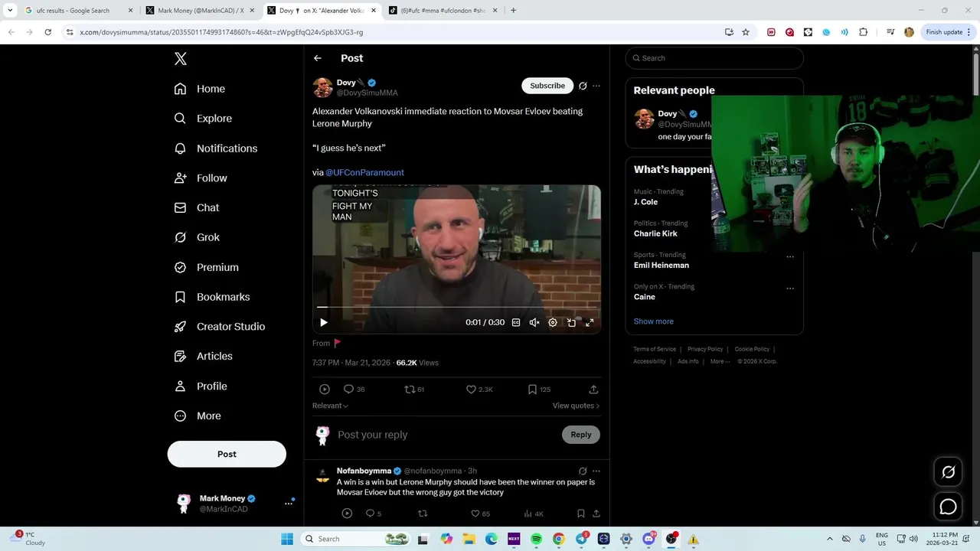Click the Finish update browser button
980x551 pixels.
(948, 32)
